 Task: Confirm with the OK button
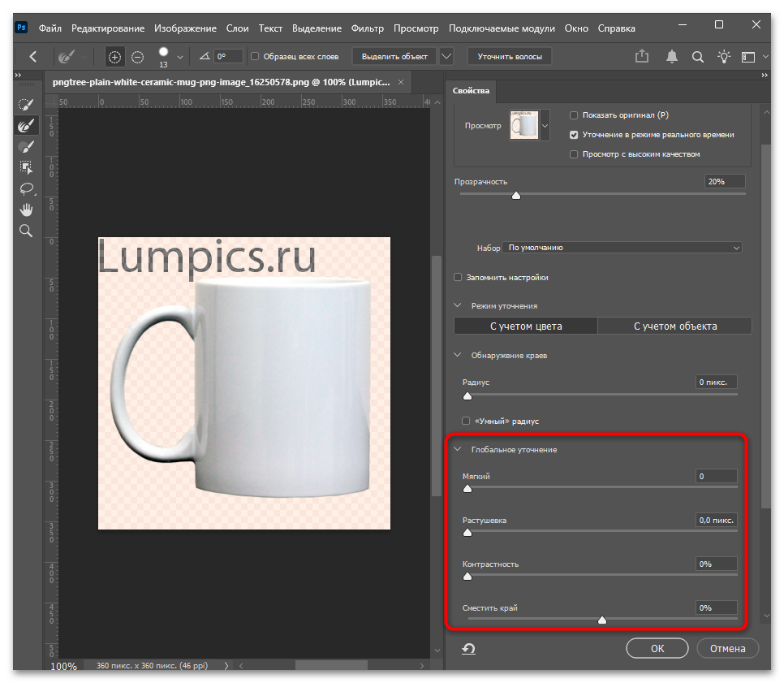(x=657, y=648)
